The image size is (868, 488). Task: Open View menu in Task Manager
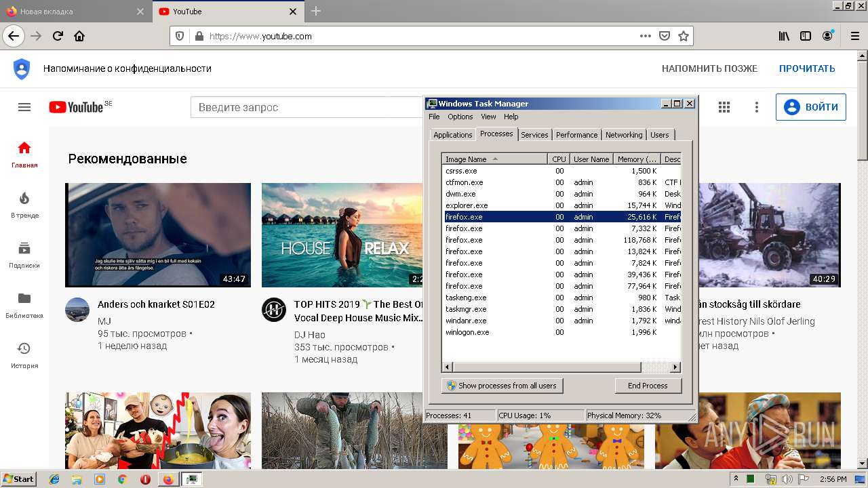(488, 117)
